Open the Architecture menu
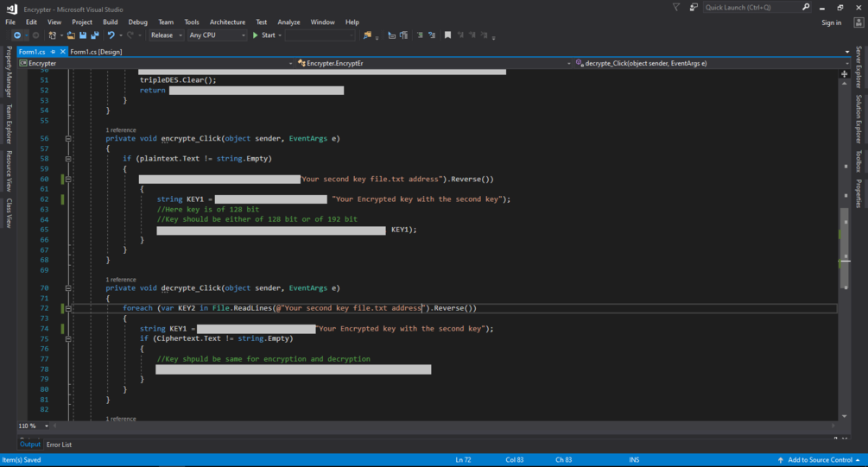This screenshot has height=467, width=868. click(x=227, y=22)
